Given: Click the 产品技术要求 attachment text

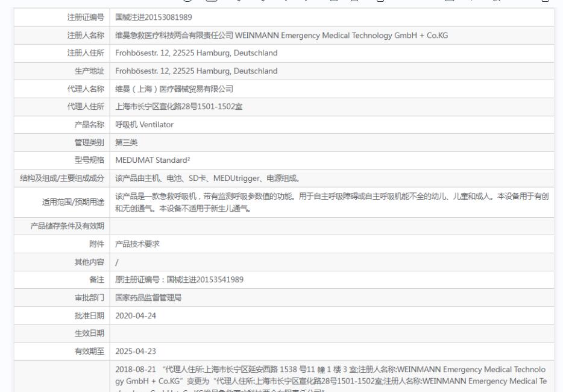Looking at the screenshot, I should pyautogui.click(x=137, y=244).
